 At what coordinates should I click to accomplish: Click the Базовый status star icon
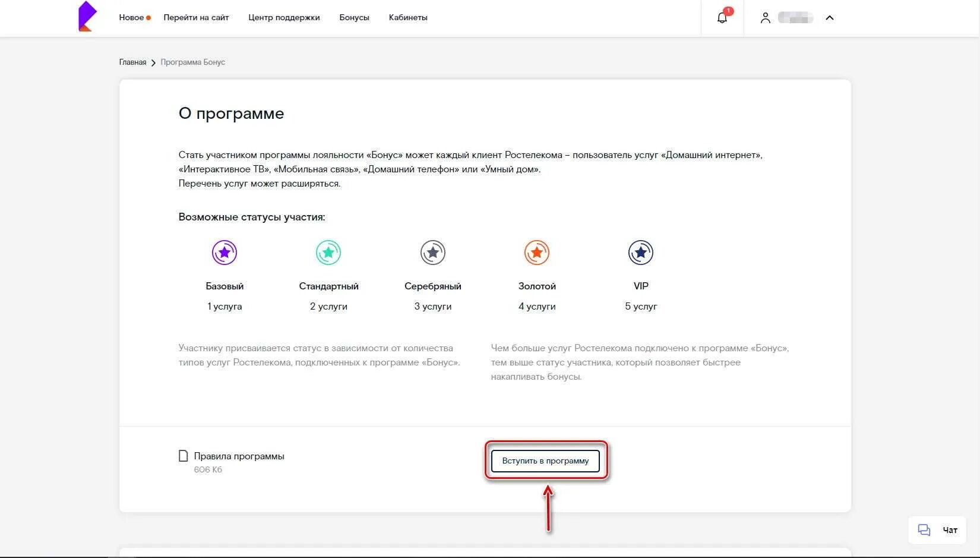pyautogui.click(x=225, y=253)
